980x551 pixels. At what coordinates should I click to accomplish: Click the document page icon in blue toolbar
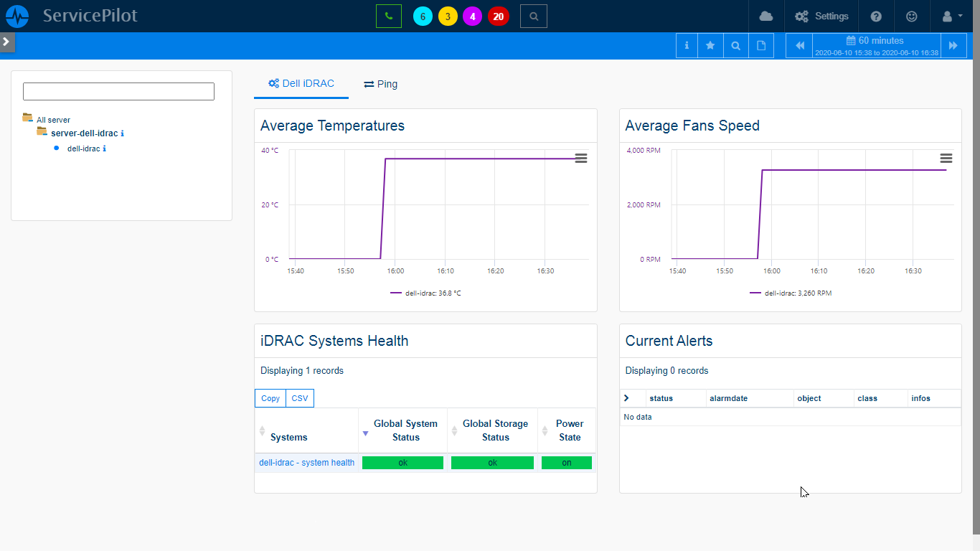(761, 45)
